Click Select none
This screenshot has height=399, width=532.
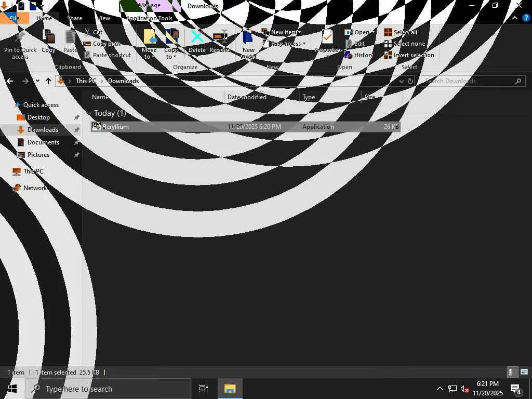point(404,44)
